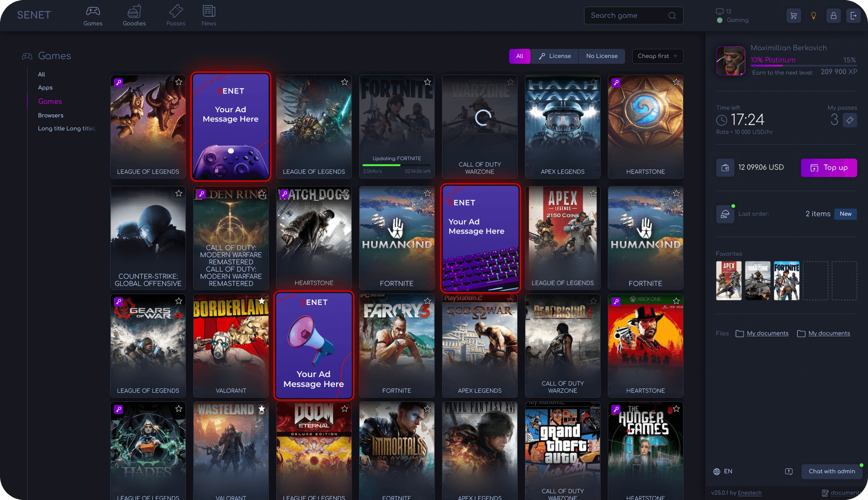Viewport: 868px width, 500px height.
Task: Click the key icon on the Watch Dogs card
Action: [x=284, y=194]
